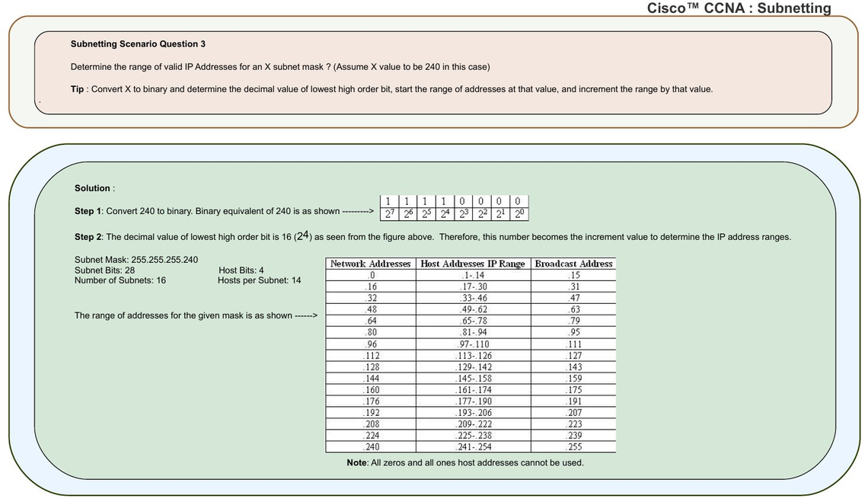Select 'Host Bits: 4' text
This screenshot has width=868, height=502.
(241, 270)
